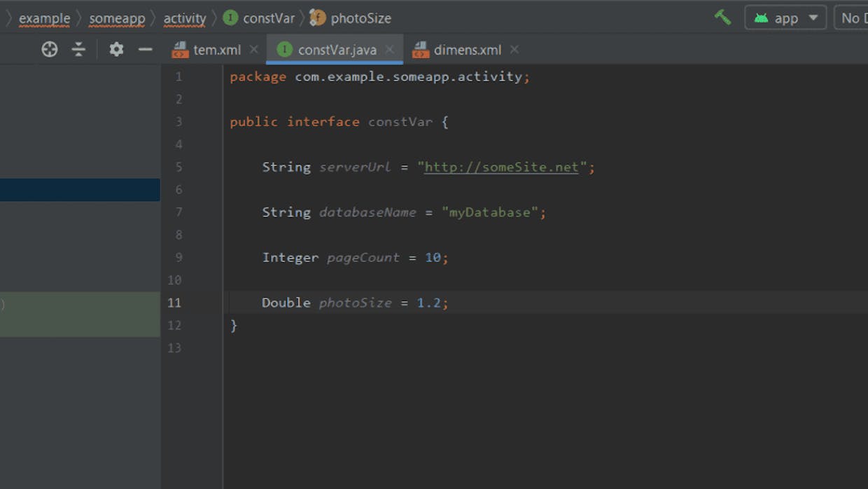Image resolution: width=868 pixels, height=489 pixels.
Task: Click the someapp breadcrumb
Action: pos(117,18)
